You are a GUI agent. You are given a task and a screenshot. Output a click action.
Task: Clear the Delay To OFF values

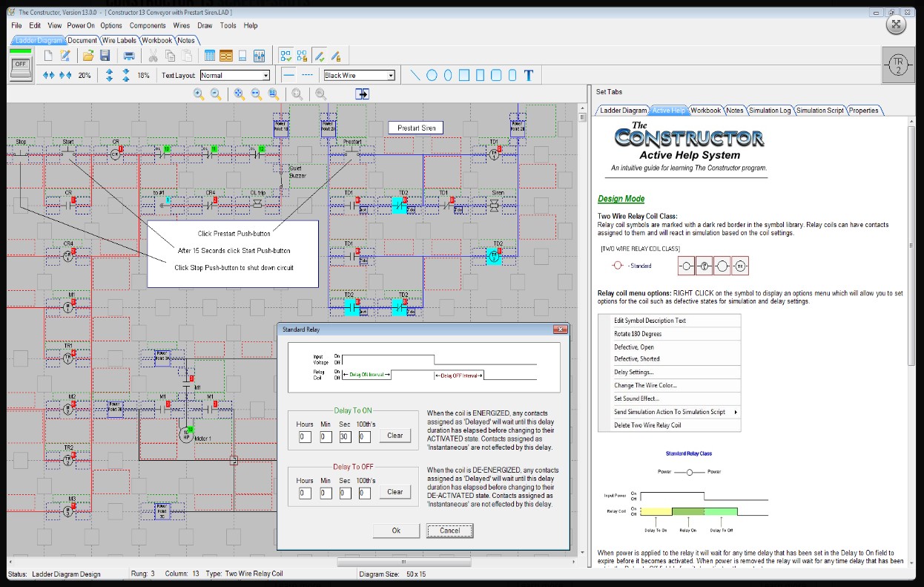click(395, 491)
